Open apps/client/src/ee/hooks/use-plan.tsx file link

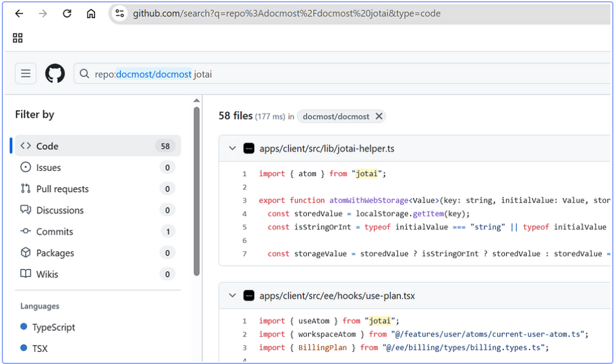(336, 296)
